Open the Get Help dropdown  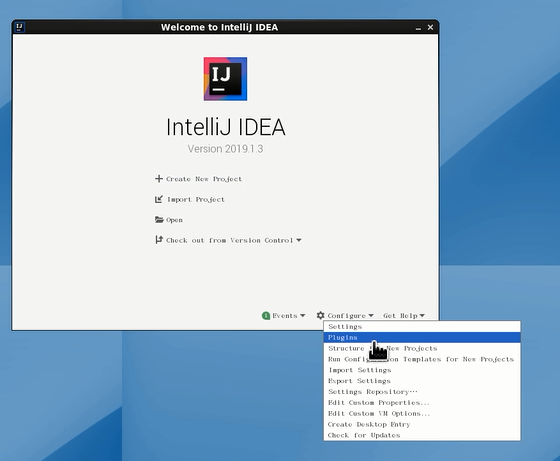404,316
